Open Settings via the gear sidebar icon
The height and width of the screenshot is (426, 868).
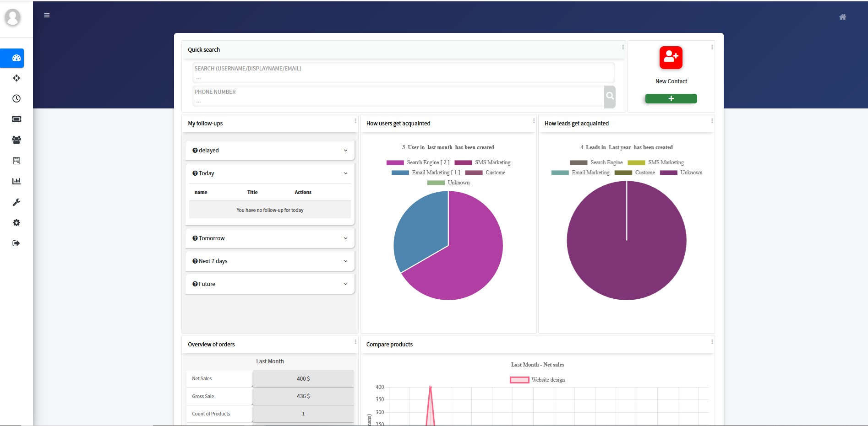coord(16,222)
